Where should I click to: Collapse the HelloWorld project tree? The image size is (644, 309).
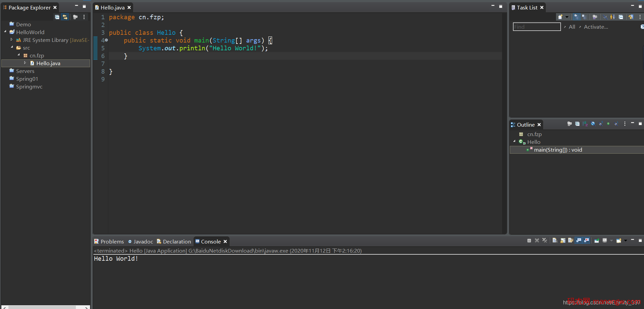5,32
